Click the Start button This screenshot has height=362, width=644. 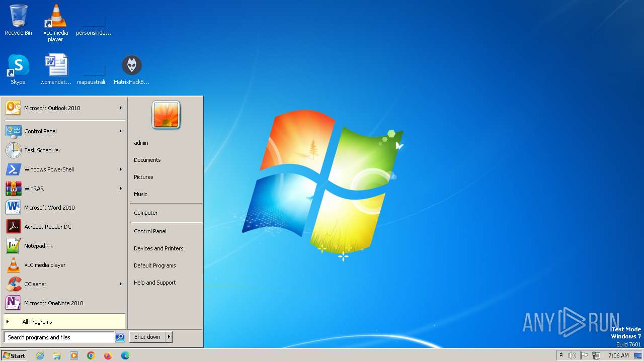click(x=14, y=355)
